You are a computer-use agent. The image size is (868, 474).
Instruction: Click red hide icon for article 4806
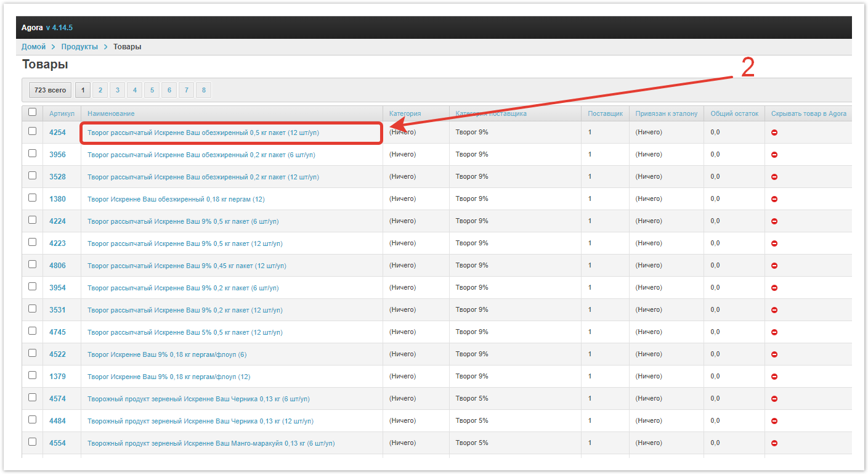pyautogui.click(x=774, y=266)
